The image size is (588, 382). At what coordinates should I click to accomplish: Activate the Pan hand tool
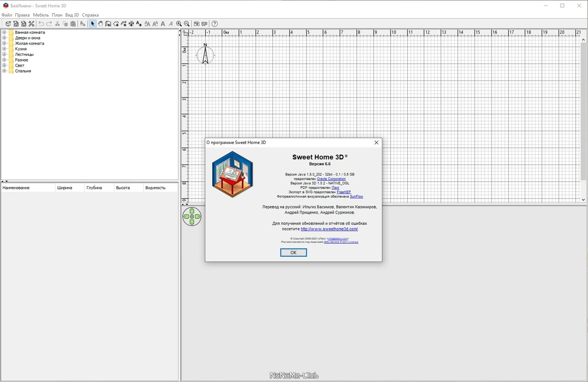[100, 24]
